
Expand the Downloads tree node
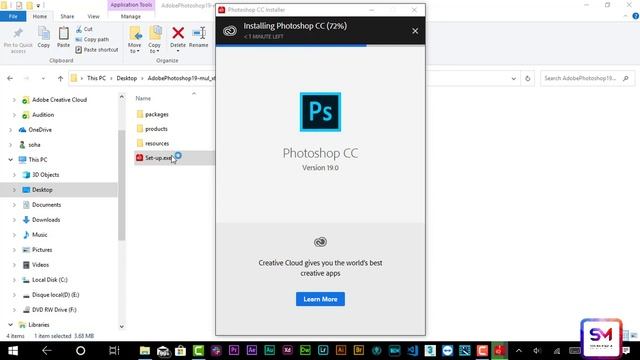[14, 220]
